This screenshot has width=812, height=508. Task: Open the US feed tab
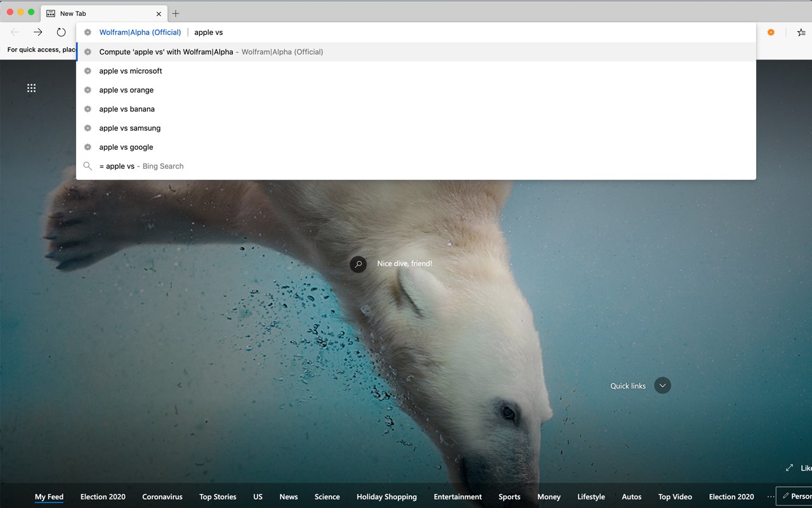tap(258, 497)
